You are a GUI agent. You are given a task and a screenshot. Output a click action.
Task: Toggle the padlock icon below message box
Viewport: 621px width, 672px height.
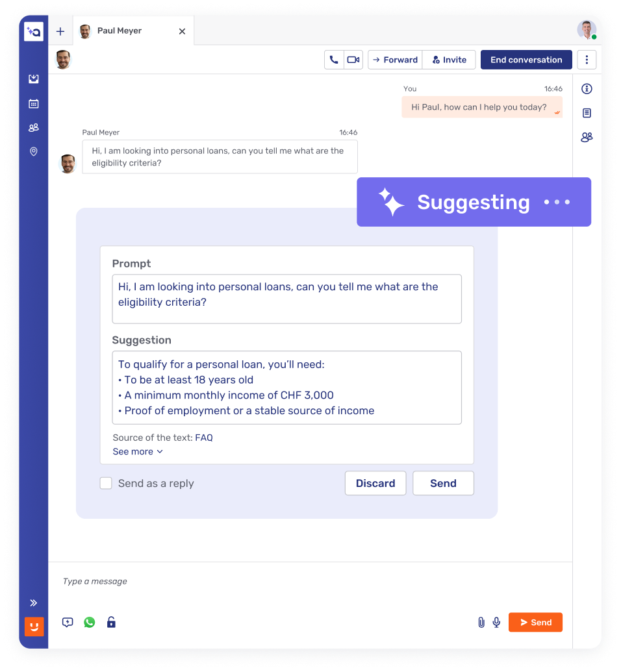click(111, 622)
